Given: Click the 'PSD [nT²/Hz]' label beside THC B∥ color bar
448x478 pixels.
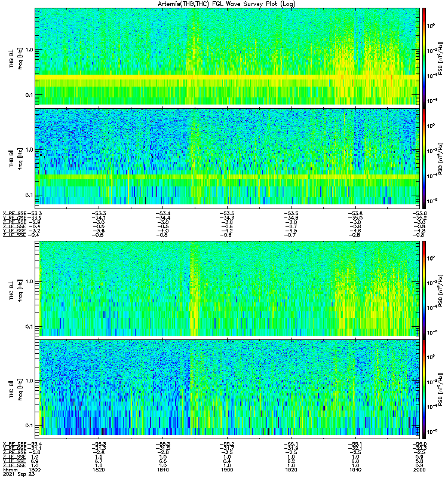Looking at the screenshot, I should (441, 389).
